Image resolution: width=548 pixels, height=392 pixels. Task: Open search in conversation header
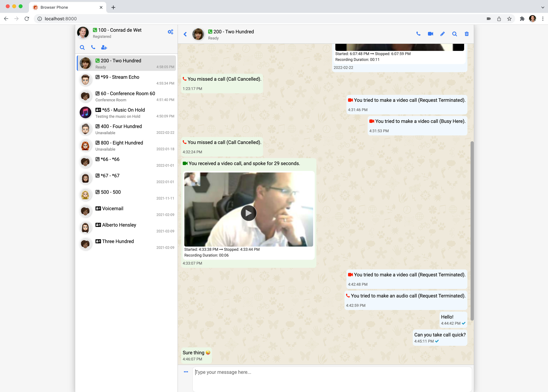pyautogui.click(x=454, y=34)
